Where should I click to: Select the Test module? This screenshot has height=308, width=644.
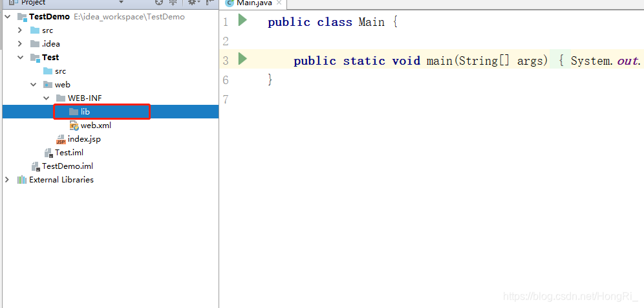[x=50, y=58]
